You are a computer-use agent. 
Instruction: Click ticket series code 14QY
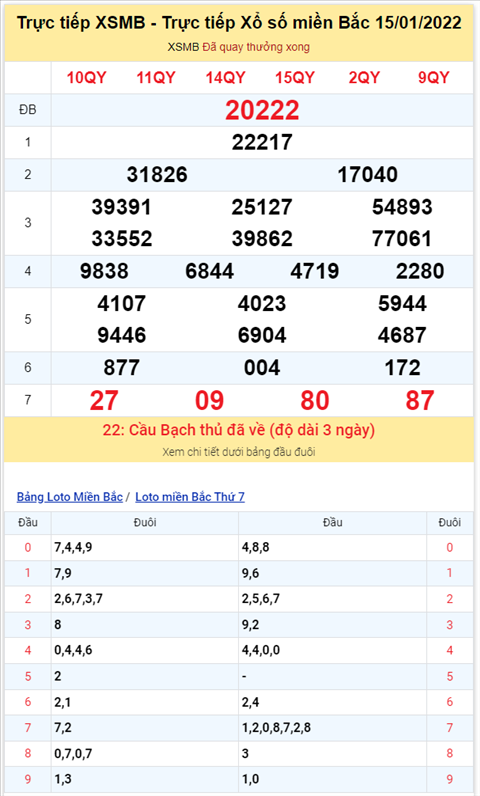226,78
